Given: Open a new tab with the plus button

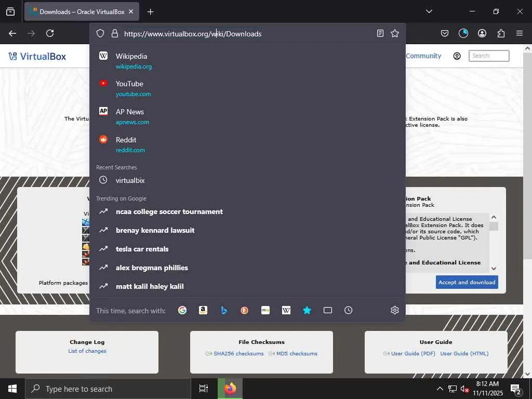Looking at the screenshot, I should click(150, 12).
